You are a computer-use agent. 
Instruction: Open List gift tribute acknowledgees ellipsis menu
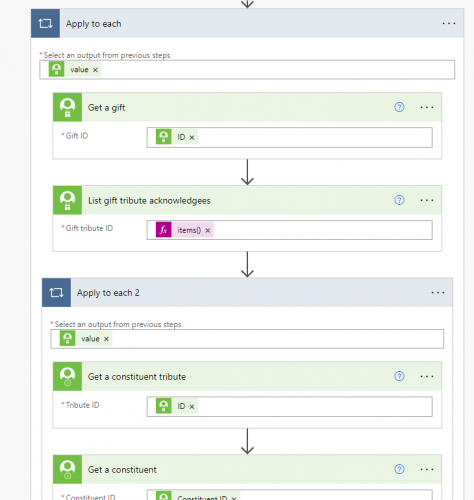pos(427,200)
